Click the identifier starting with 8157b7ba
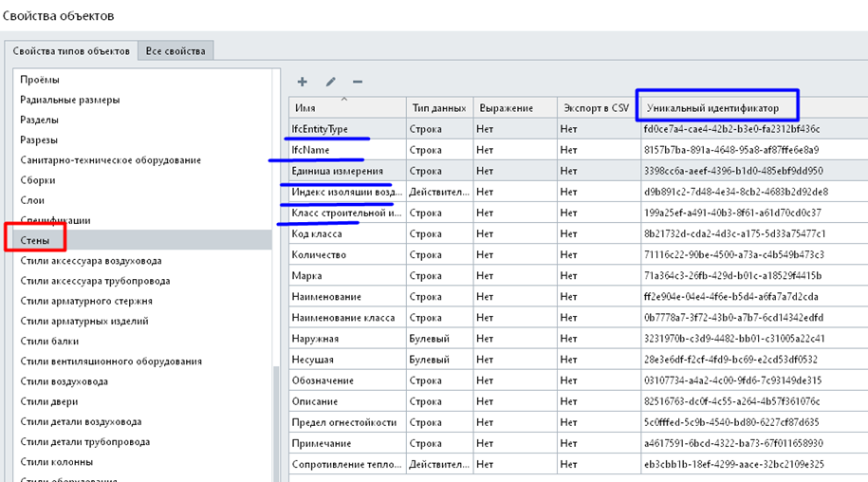The height and width of the screenshot is (482, 868). click(731, 150)
